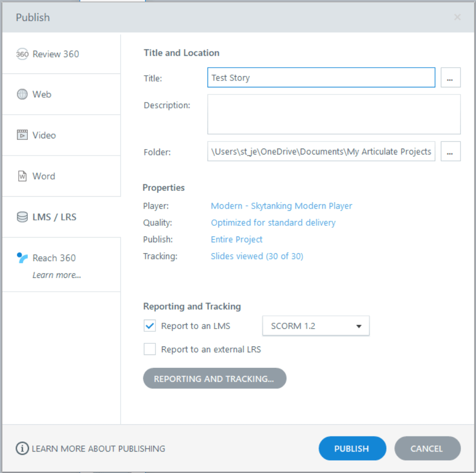476x473 pixels.
Task: Select the Word document icon
Action: 23,176
